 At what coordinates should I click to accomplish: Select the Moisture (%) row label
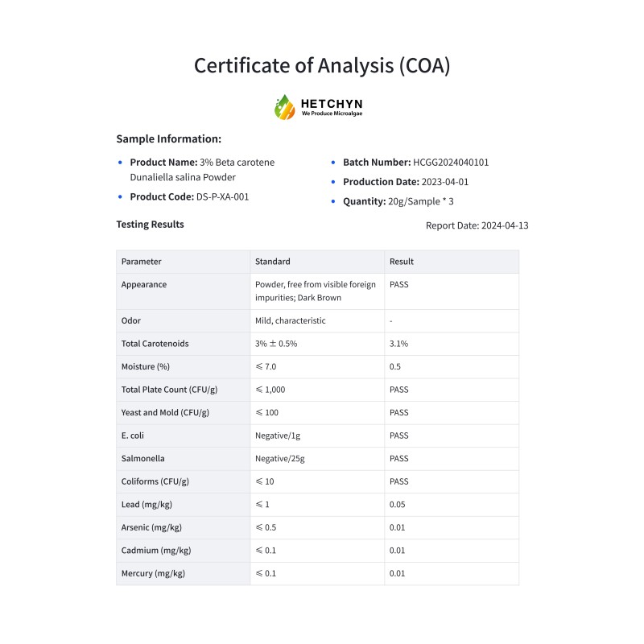click(145, 366)
